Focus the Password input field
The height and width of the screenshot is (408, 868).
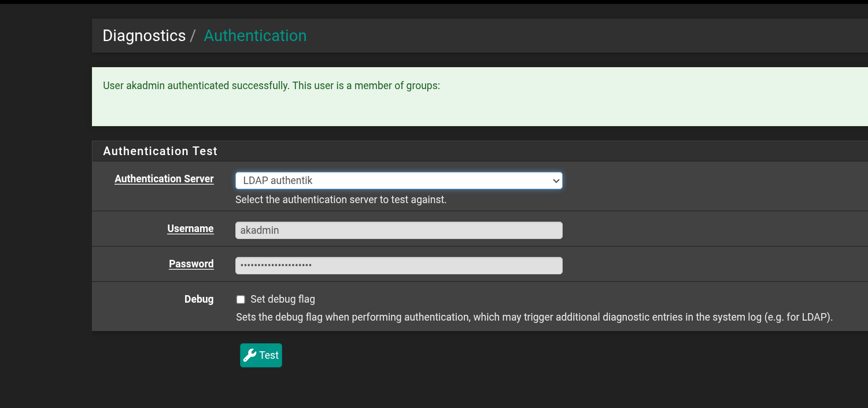click(x=399, y=266)
